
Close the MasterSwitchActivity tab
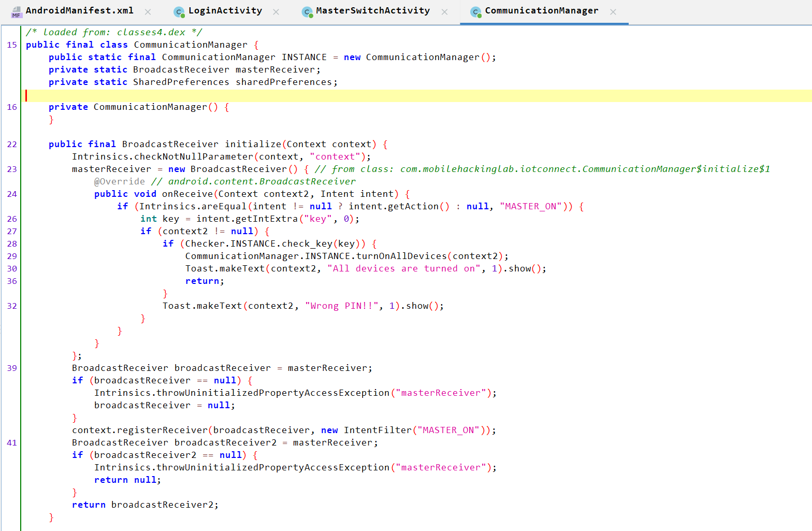[x=444, y=11]
